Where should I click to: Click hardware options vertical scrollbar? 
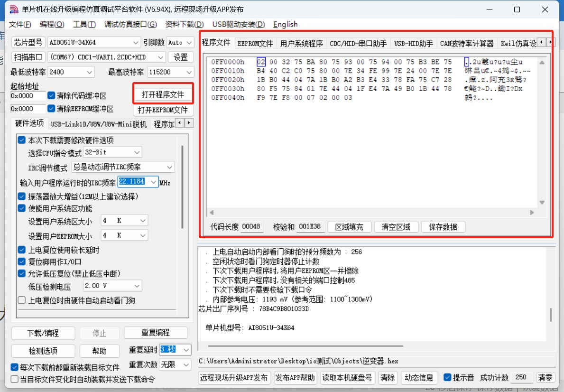click(x=182, y=187)
